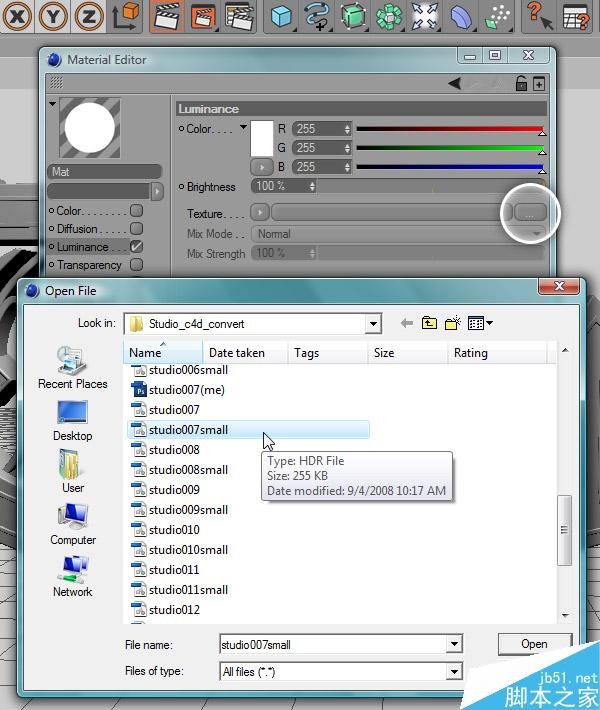Adjust the blue B color slider

tap(451, 167)
